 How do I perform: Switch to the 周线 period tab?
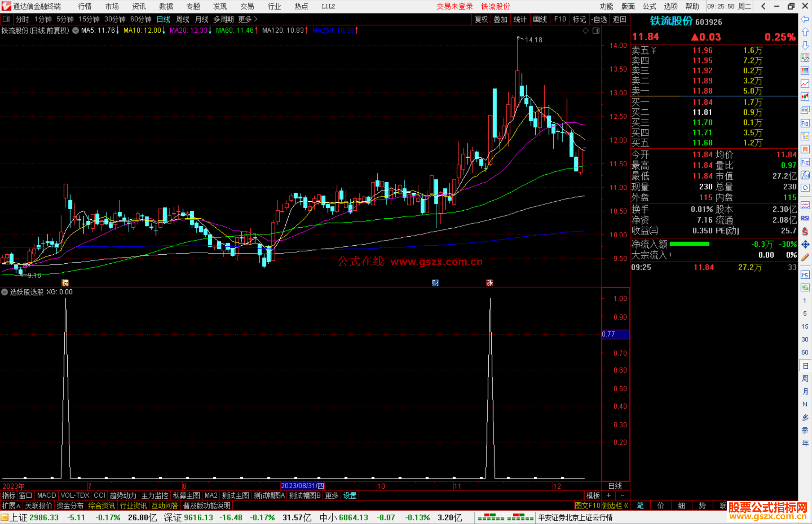[183, 19]
